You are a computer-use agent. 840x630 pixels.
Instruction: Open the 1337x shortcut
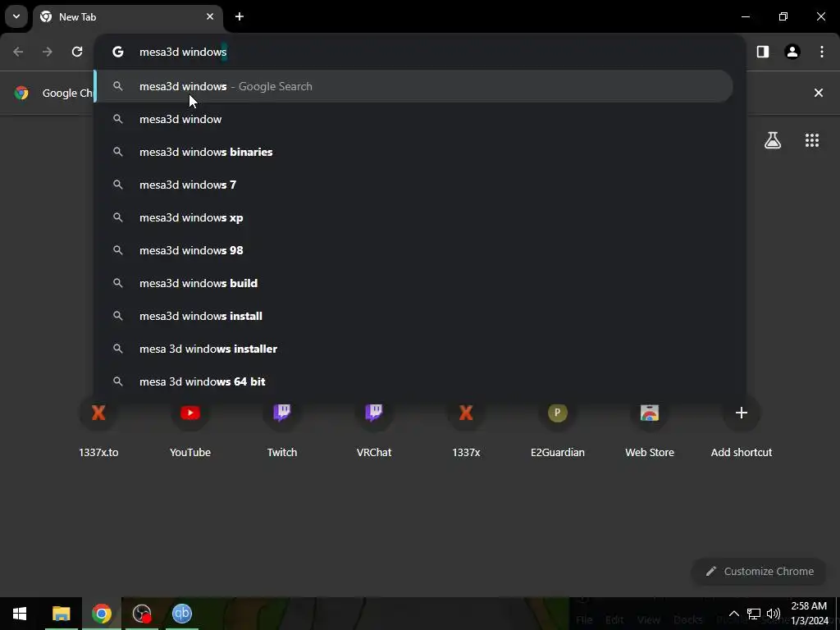tap(466, 428)
